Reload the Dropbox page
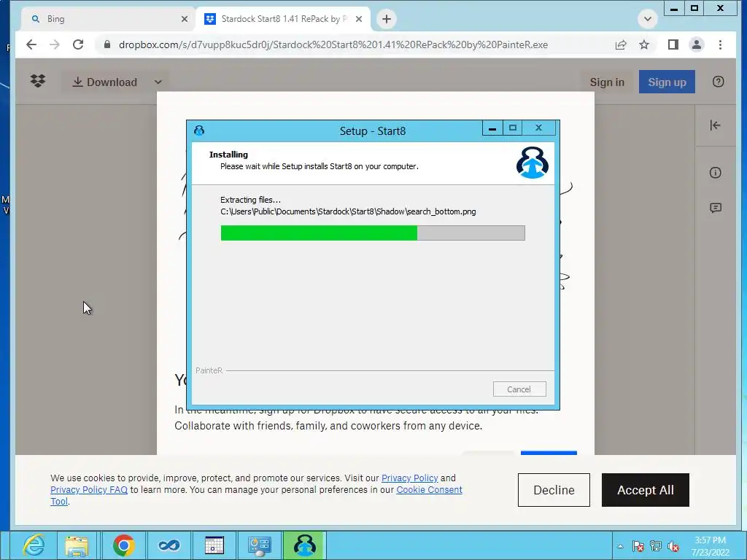 pos(78,44)
